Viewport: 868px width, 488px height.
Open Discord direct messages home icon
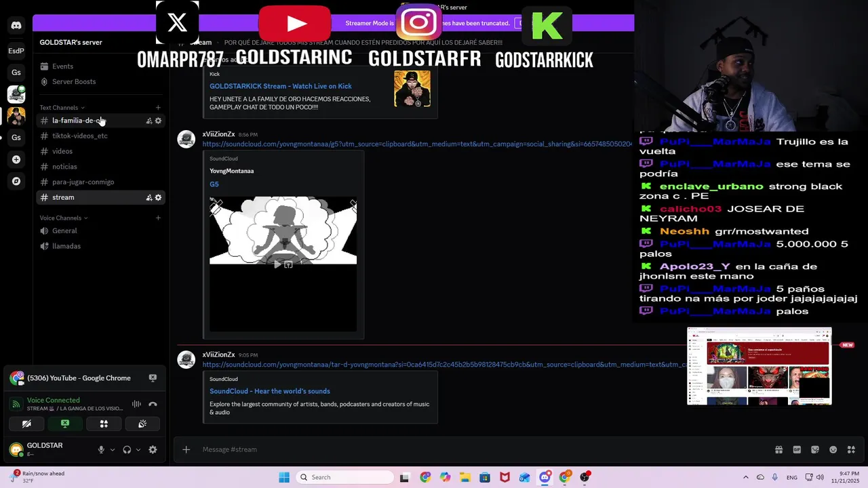click(x=16, y=25)
